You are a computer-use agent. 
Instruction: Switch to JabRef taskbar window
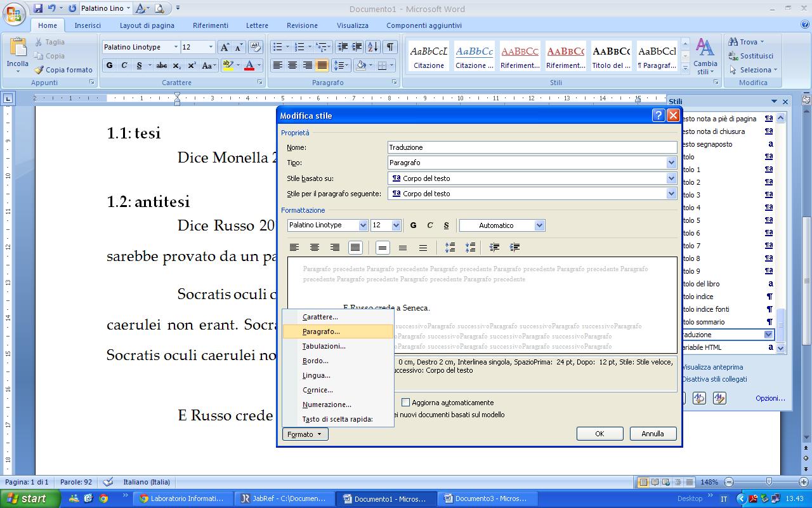click(x=285, y=498)
